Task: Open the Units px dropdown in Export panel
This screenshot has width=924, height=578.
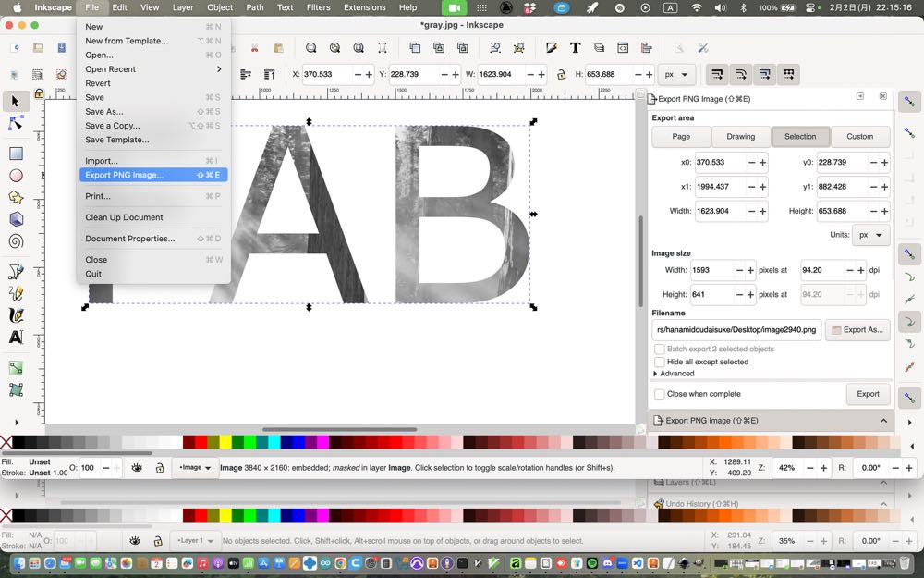Action: (871, 235)
